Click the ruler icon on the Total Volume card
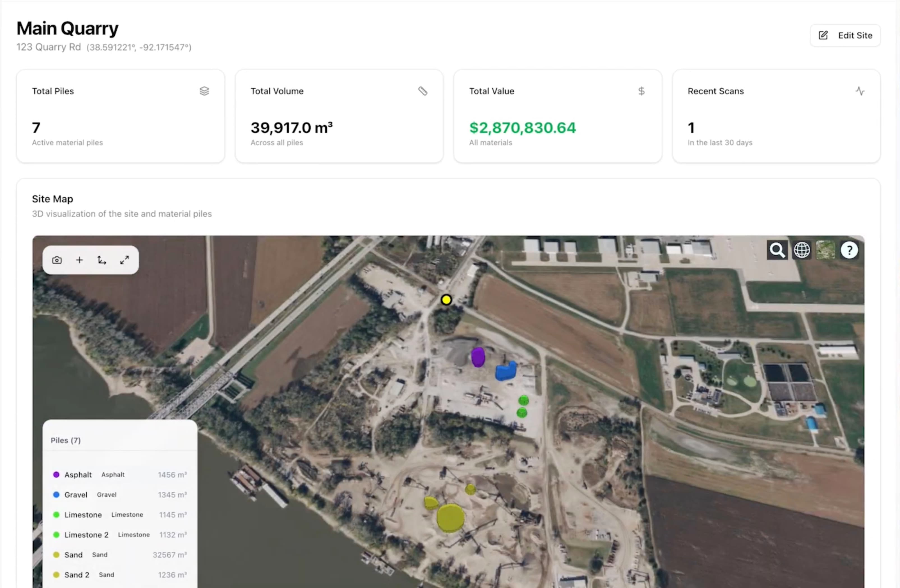Image resolution: width=900 pixels, height=588 pixels. [423, 91]
